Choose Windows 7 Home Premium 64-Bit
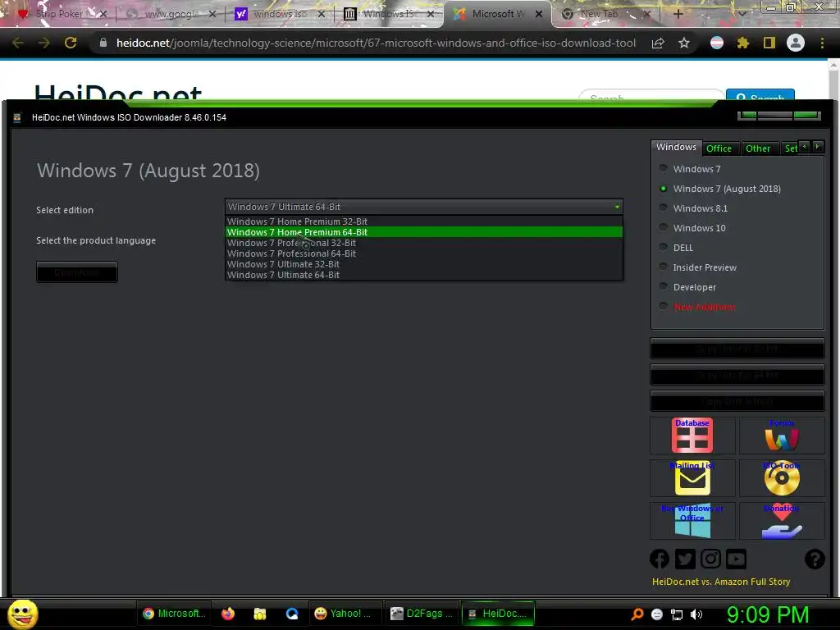The height and width of the screenshot is (630, 840). [x=424, y=232]
